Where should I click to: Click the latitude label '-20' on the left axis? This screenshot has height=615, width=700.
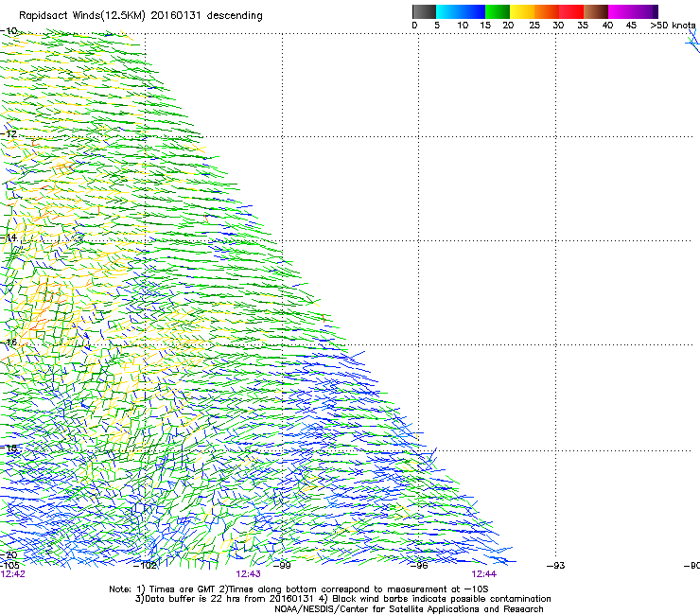point(9,554)
